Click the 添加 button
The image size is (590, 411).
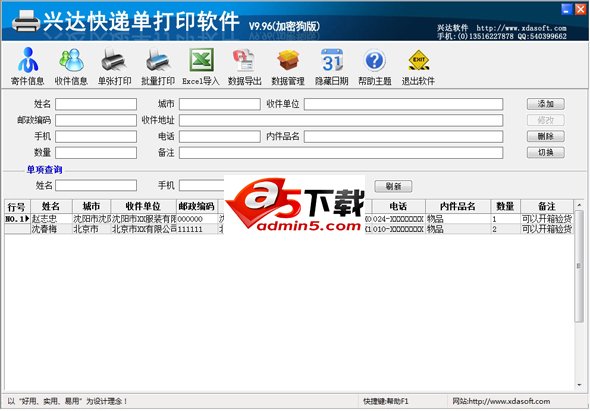click(x=546, y=104)
